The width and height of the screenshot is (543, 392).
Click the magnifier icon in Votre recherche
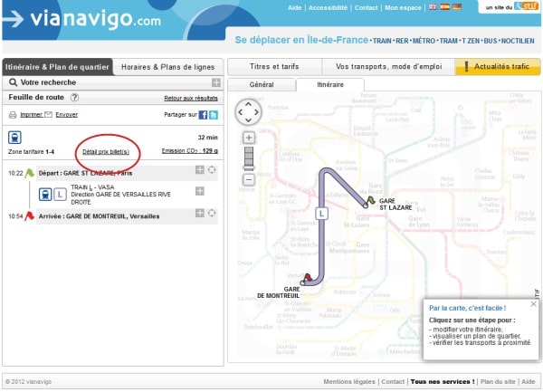[14, 82]
